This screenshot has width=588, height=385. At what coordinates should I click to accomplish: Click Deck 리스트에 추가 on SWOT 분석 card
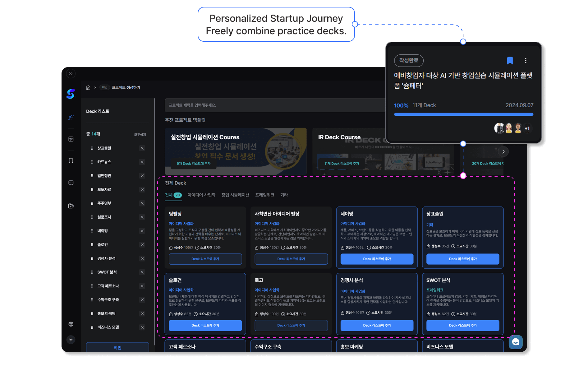pyautogui.click(x=463, y=326)
